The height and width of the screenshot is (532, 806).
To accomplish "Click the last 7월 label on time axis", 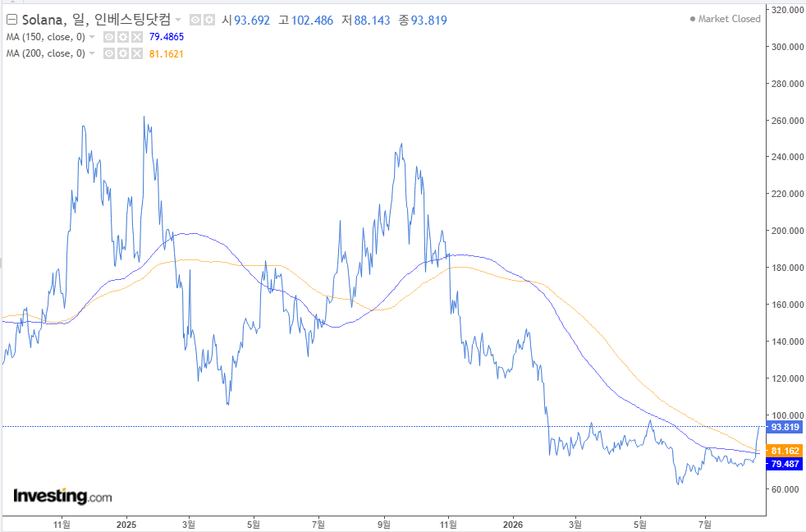I will [x=705, y=525].
